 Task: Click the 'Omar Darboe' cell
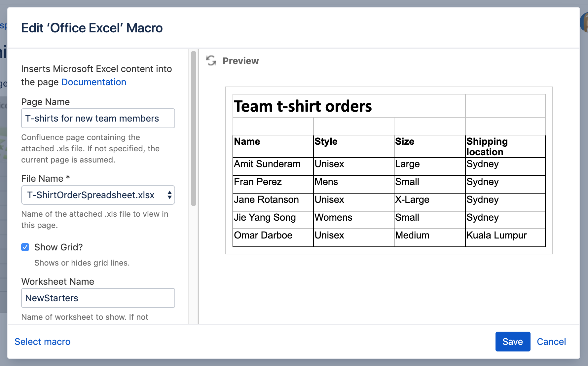273,238
